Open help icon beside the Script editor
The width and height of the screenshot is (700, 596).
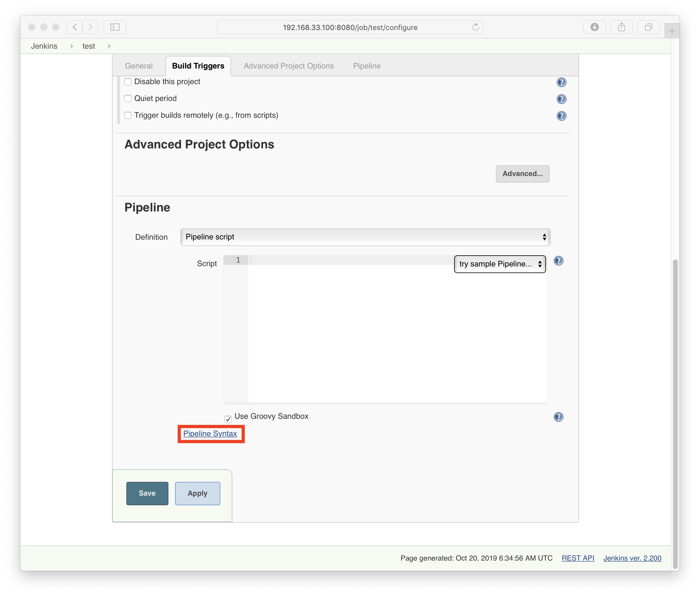559,261
